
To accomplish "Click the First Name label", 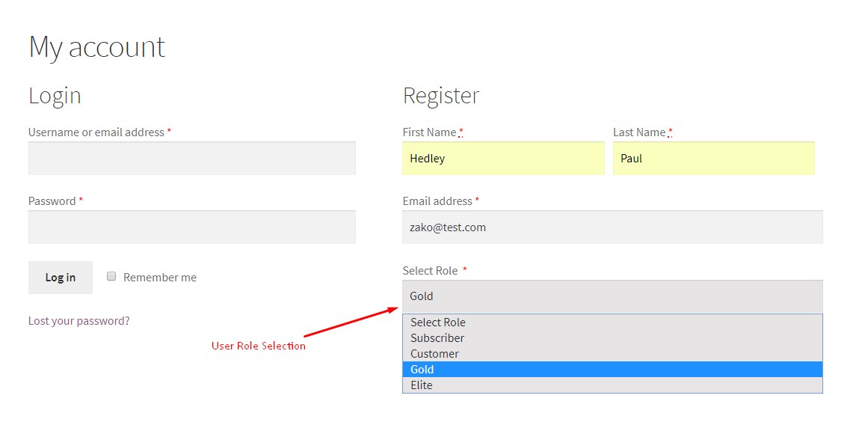I will pyautogui.click(x=429, y=132).
